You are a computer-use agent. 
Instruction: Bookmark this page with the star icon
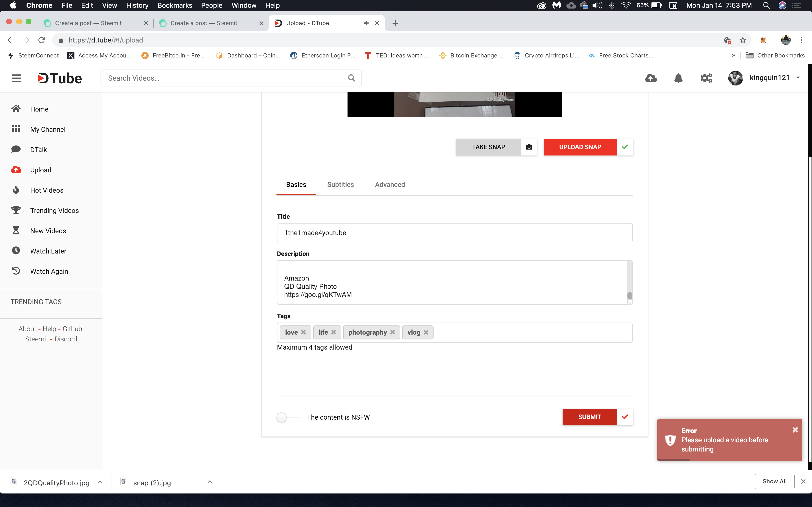point(743,40)
